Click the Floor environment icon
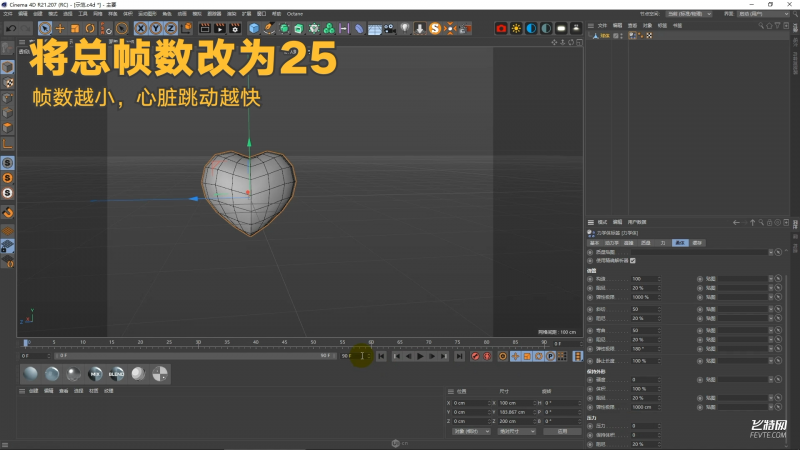This screenshot has height=450, width=800. pyautogui.click(x=374, y=29)
